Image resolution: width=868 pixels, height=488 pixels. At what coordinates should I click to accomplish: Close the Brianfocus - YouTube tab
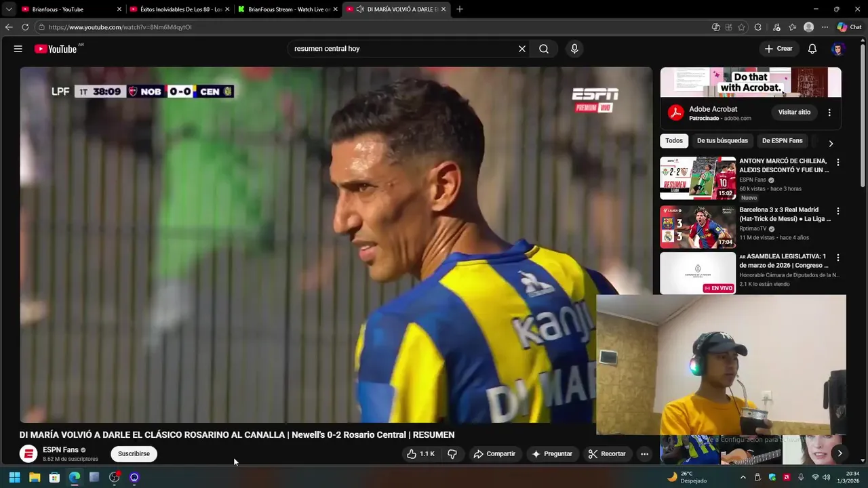click(119, 9)
